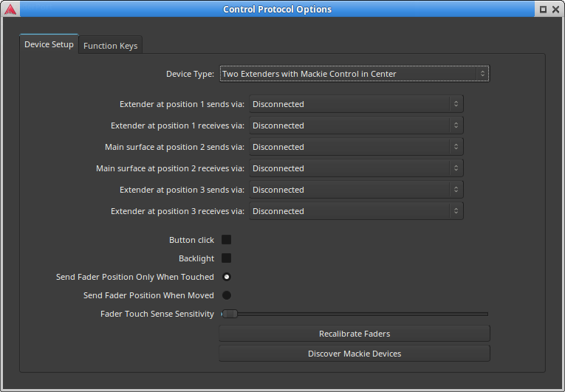The width and height of the screenshot is (565, 392).
Task: Switch to the Function Keys tab
Action: tap(110, 46)
